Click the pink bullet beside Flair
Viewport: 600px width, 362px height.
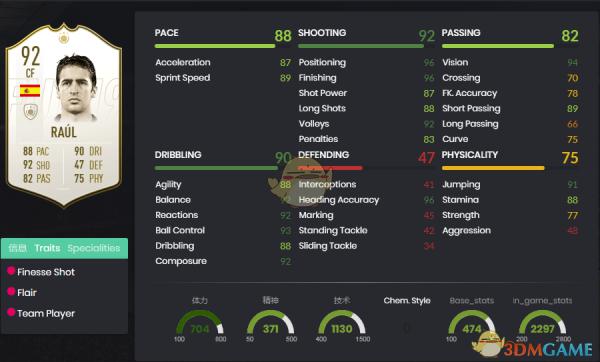click(11, 291)
